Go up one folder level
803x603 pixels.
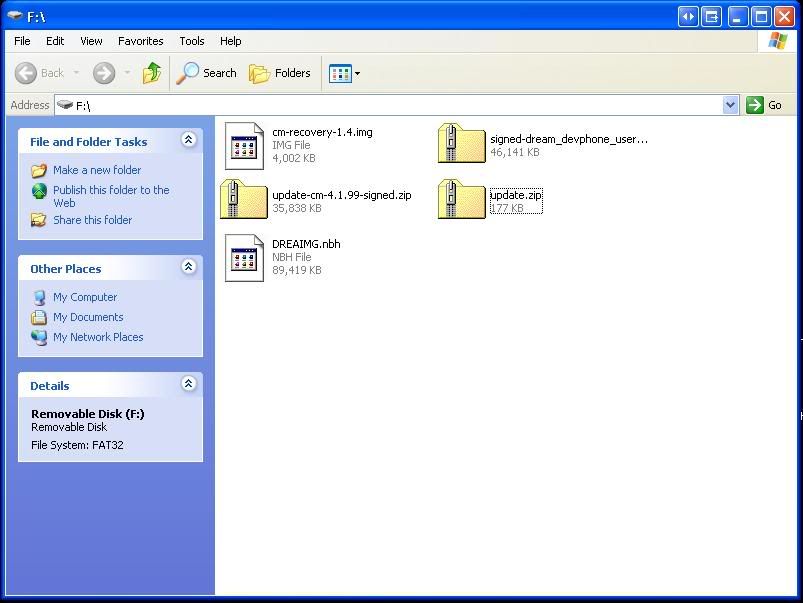coord(152,73)
